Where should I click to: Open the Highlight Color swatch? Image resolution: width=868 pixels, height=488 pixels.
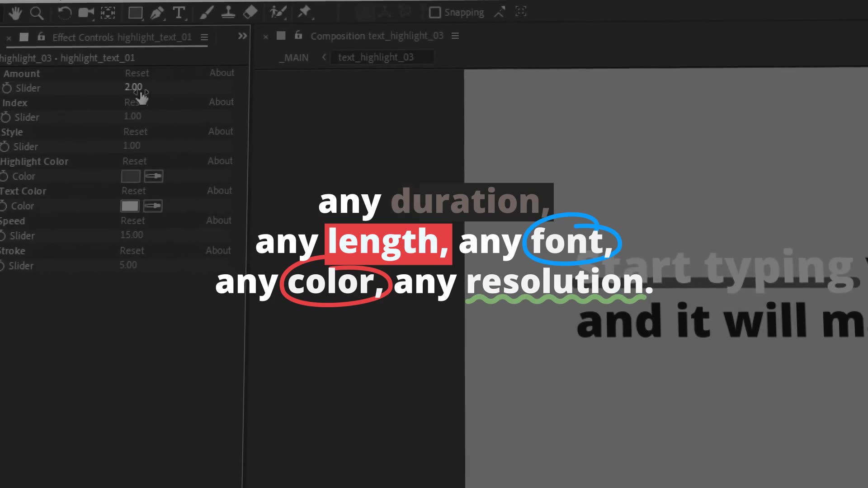pyautogui.click(x=131, y=176)
